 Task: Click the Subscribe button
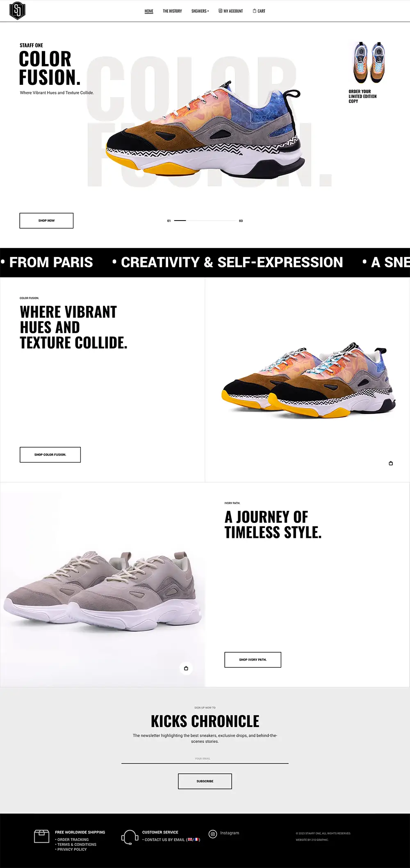click(x=205, y=781)
